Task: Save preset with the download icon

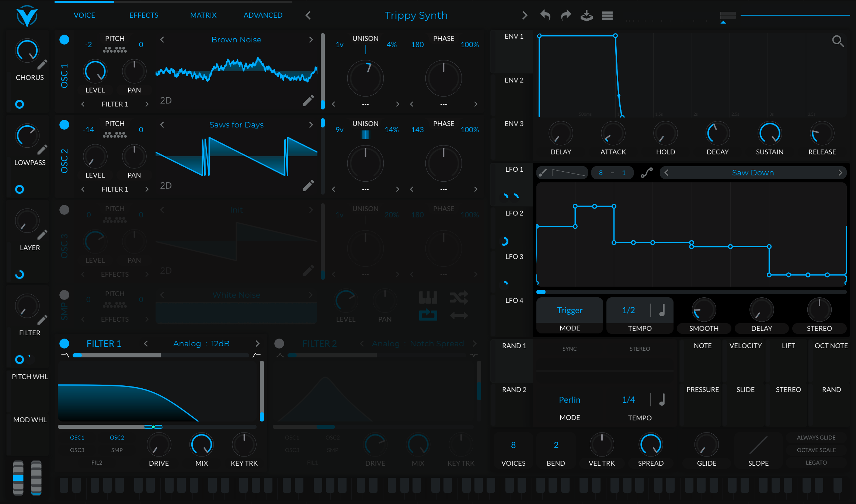Action: click(x=587, y=15)
